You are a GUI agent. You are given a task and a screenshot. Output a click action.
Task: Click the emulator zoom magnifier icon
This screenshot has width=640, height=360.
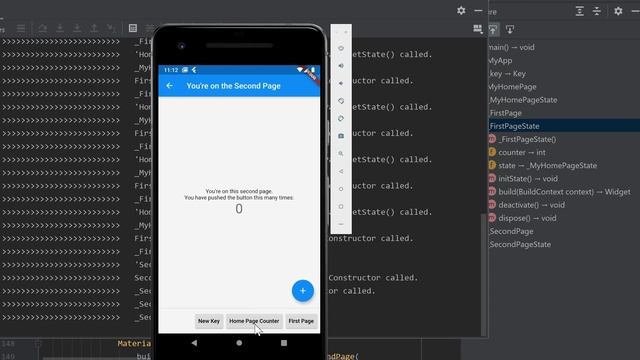[x=341, y=153]
